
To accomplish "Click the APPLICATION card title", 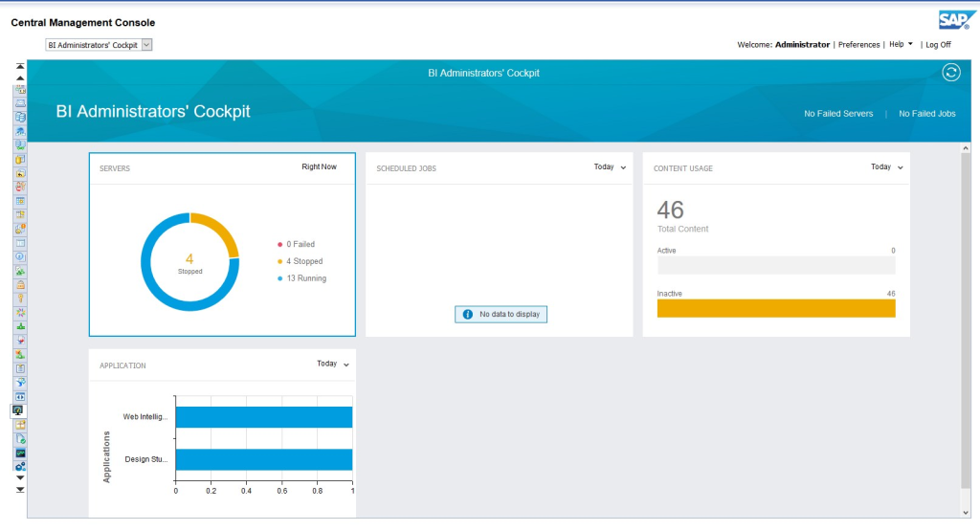I will pos(122,365).
